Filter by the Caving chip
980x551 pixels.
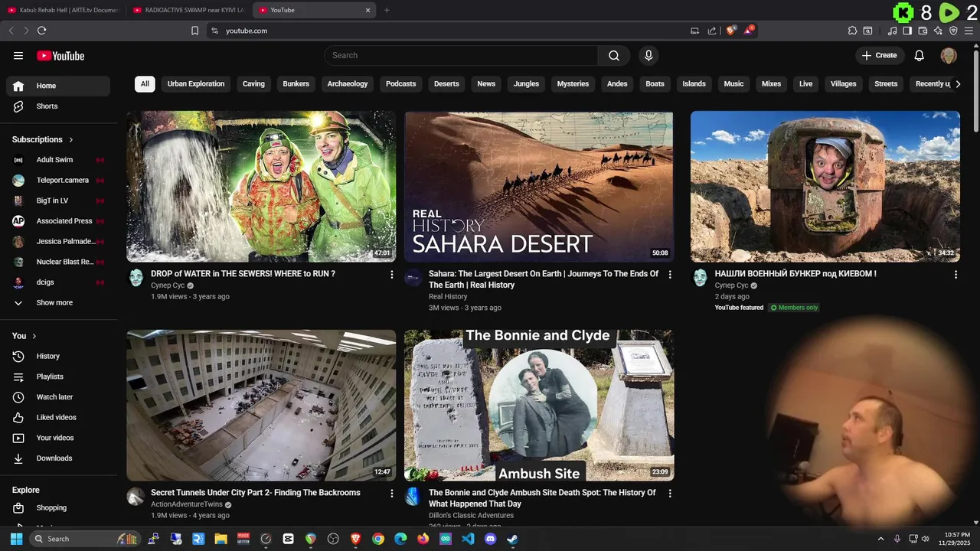click(x=253, y=83)
